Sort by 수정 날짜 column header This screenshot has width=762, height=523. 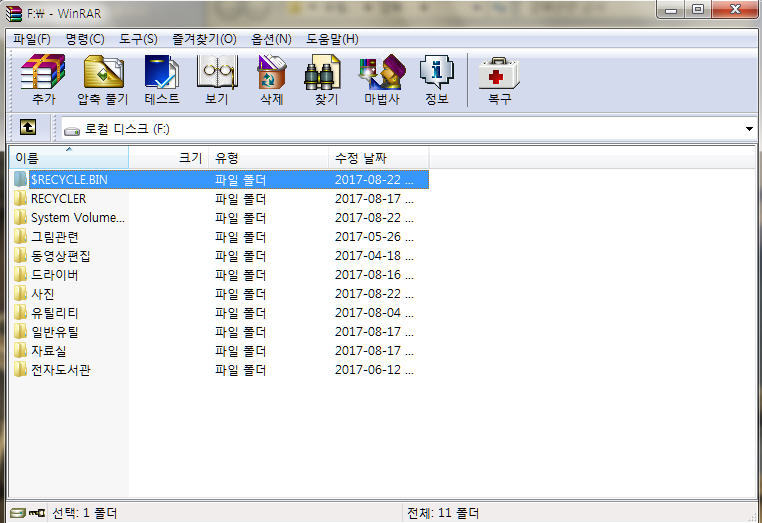coord(379,157)
